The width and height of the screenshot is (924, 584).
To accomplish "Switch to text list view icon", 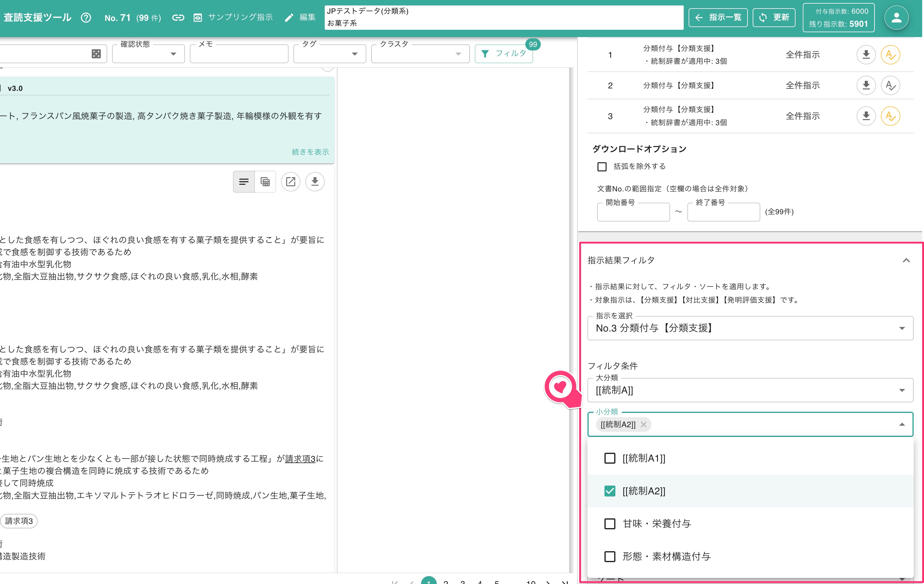I will pyautogui.click(x=244, y=182).
